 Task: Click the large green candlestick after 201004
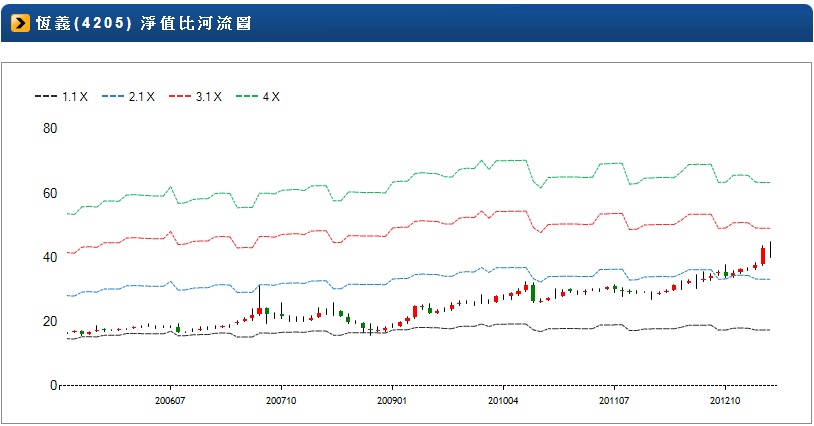coord(533,292)
